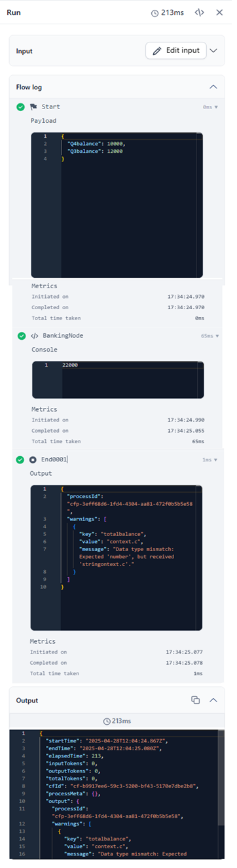Click Start's Initiated on time 17:34:24.970
237x868 pixels.
[185, 296]
